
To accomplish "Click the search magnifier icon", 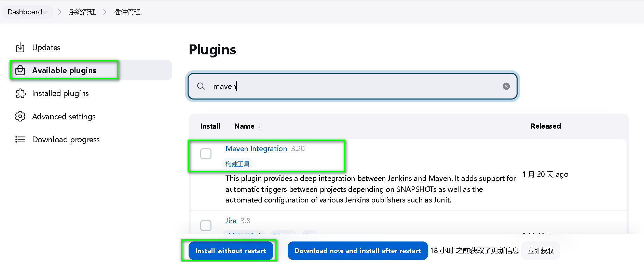I will point(201,86).
